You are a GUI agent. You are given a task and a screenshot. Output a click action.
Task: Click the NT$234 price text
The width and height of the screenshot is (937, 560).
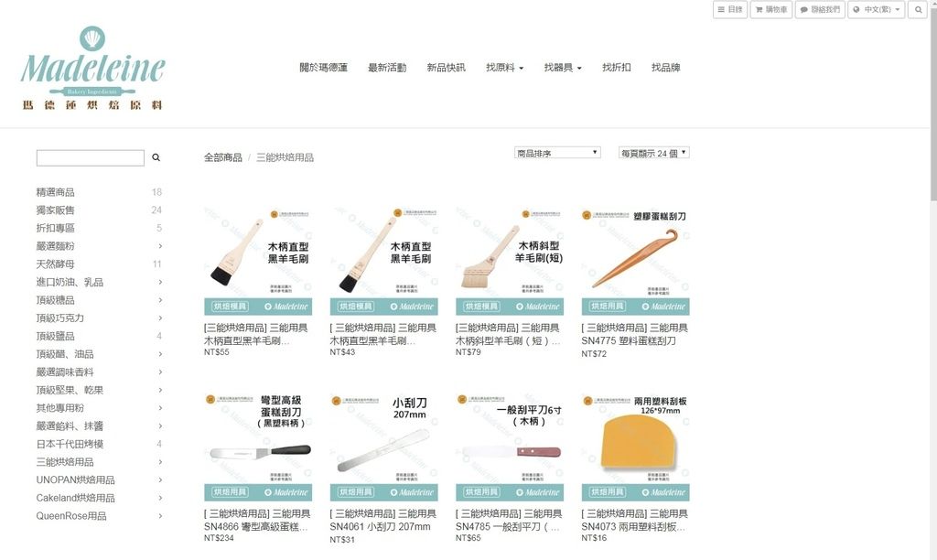tap(219, 538)
